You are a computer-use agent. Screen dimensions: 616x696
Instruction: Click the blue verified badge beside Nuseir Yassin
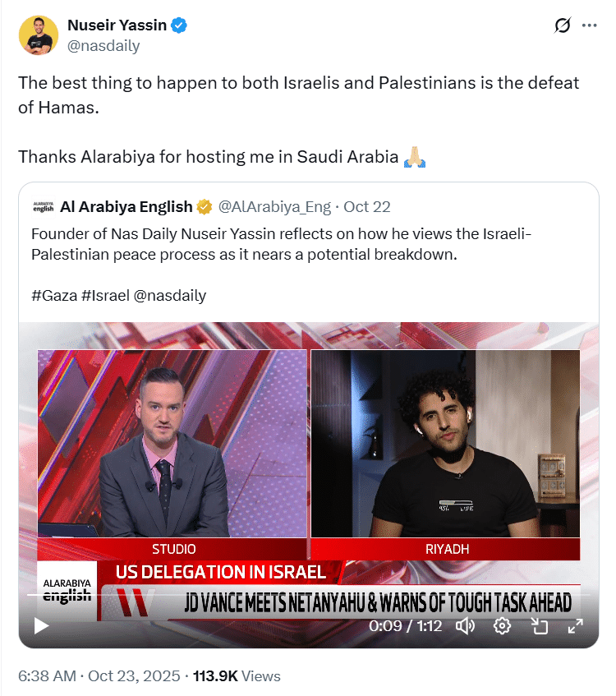coord(179,25)
